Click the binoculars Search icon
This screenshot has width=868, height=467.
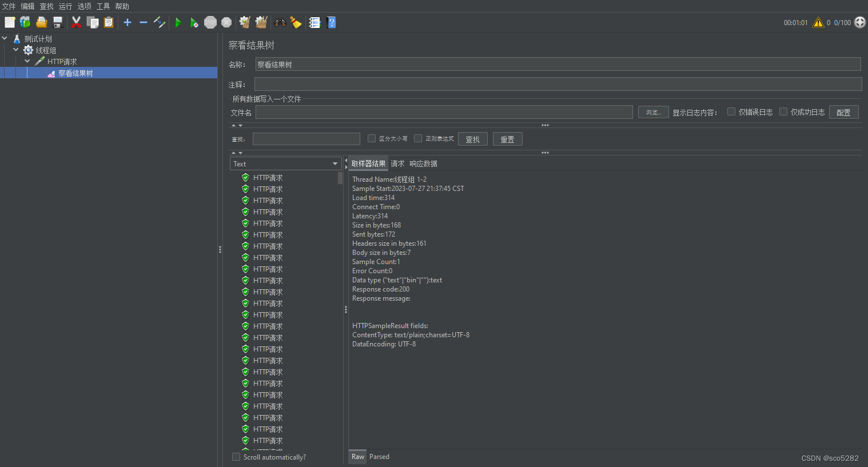click(280, 22)
